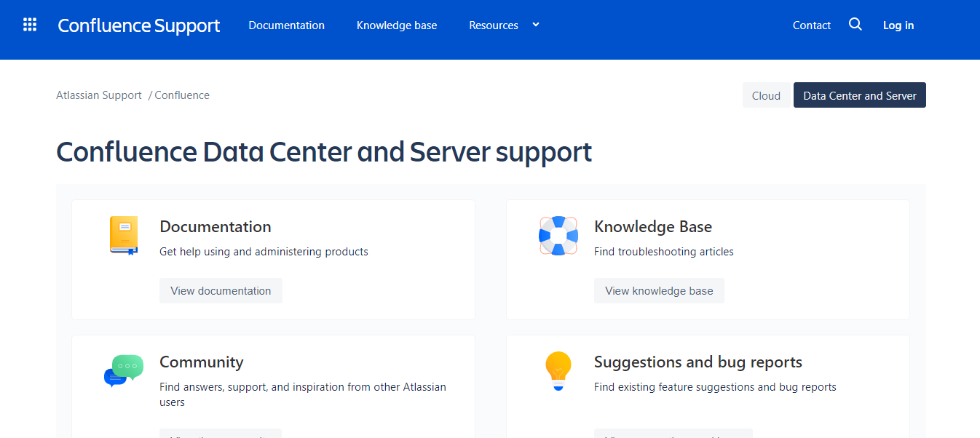Click the View documentation button
Screen dimensions: 980x438
point(221,290)
